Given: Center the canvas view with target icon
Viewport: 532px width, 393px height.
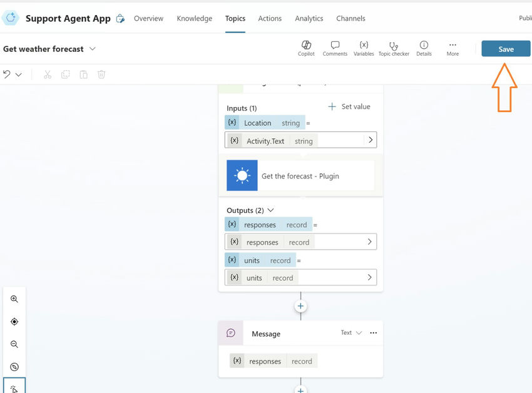Looking at the screenshot, I should tap(14, 322).
